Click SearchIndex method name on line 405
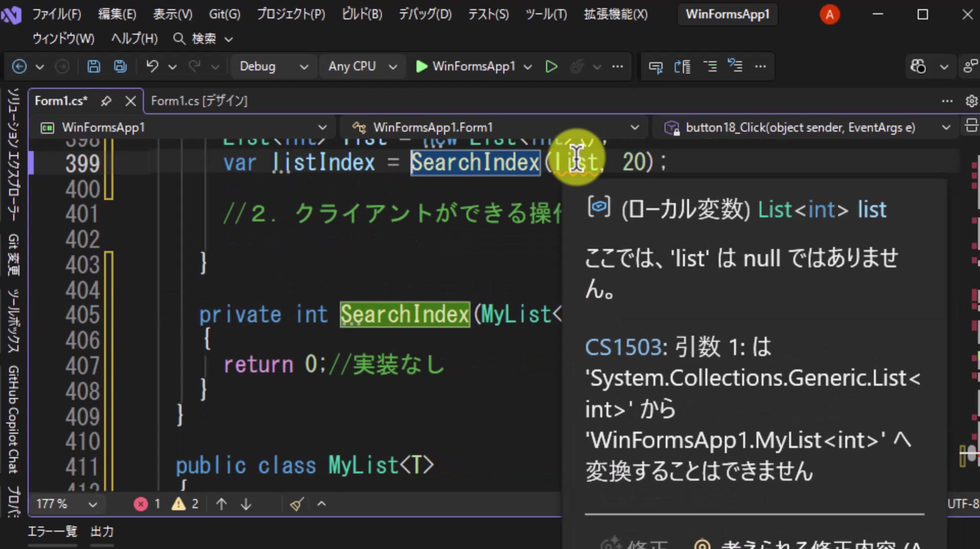This screenshot has height=549, width=980. click(x=405, y=314)
